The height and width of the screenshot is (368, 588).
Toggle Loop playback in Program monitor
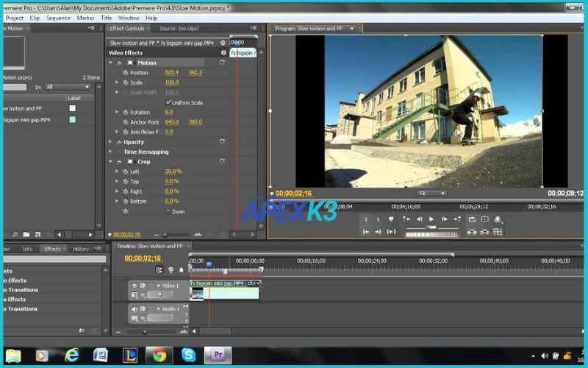pos(472,219)
